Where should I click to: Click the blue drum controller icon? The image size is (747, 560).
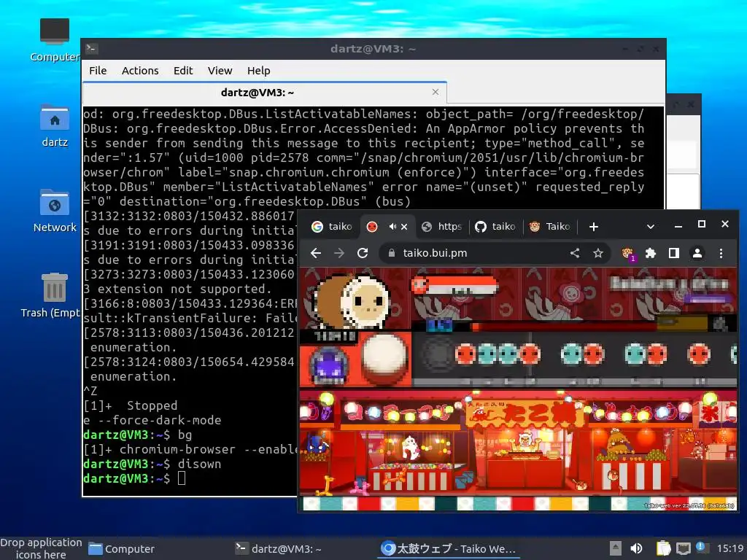point(329,365)
